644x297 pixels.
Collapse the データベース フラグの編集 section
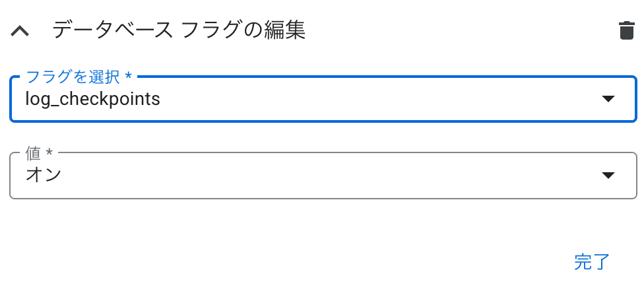pyautogui.click(x=20, y=30)
